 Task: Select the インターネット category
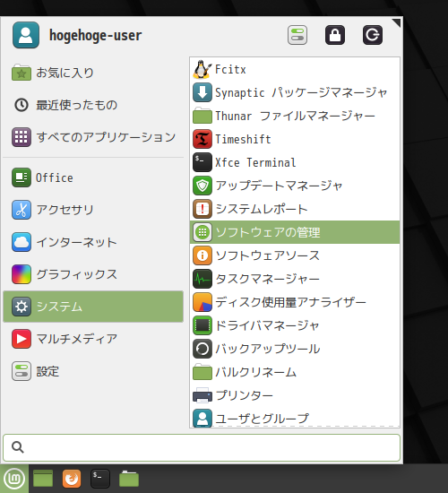(93, 242)
